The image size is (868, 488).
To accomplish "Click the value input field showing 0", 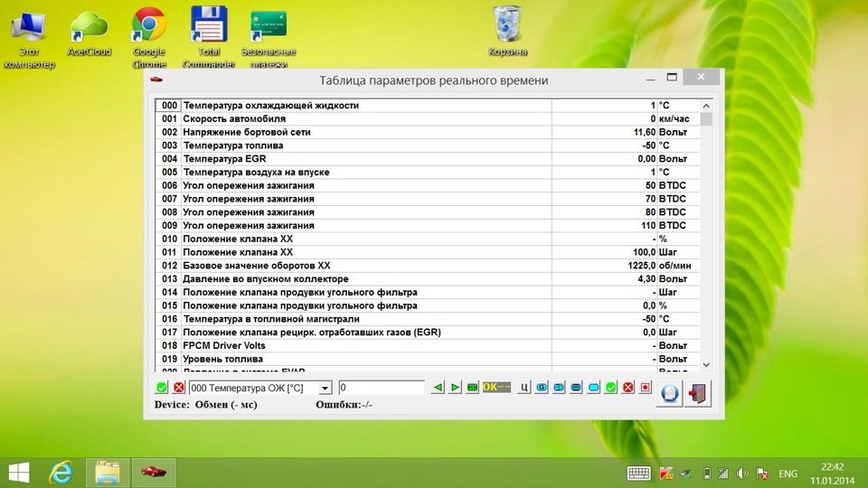I will [381, 388].
